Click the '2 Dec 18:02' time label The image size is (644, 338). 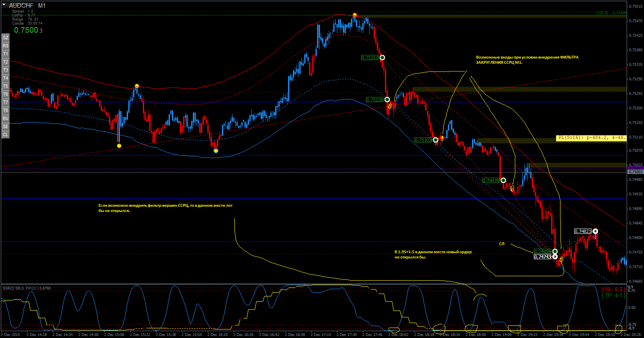[398, 335]
